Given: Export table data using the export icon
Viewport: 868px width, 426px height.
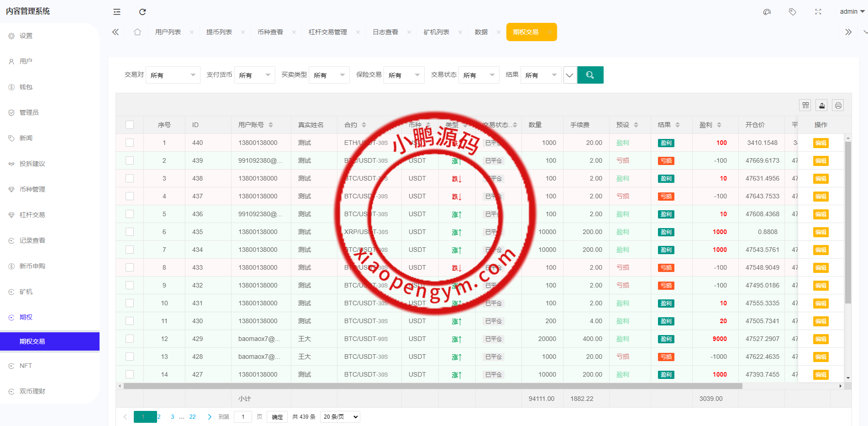Looking at the screenshot, I should [821, 105].
